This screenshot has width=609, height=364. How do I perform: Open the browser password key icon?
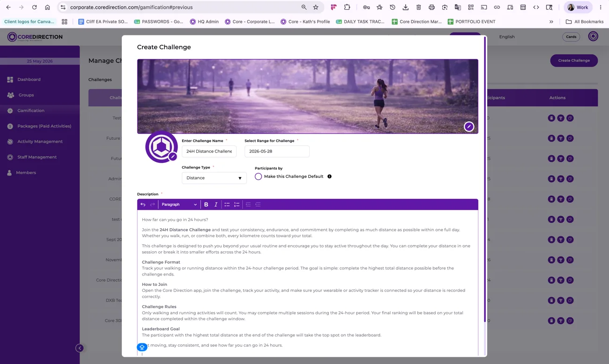click(x=366, y=7)
